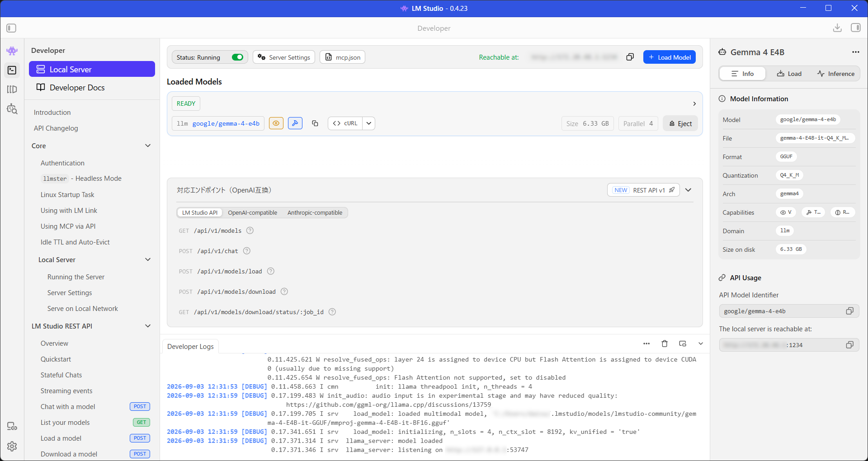Open the three-dot menu for Gemma 4 E4B

click(x=855, y=52)
